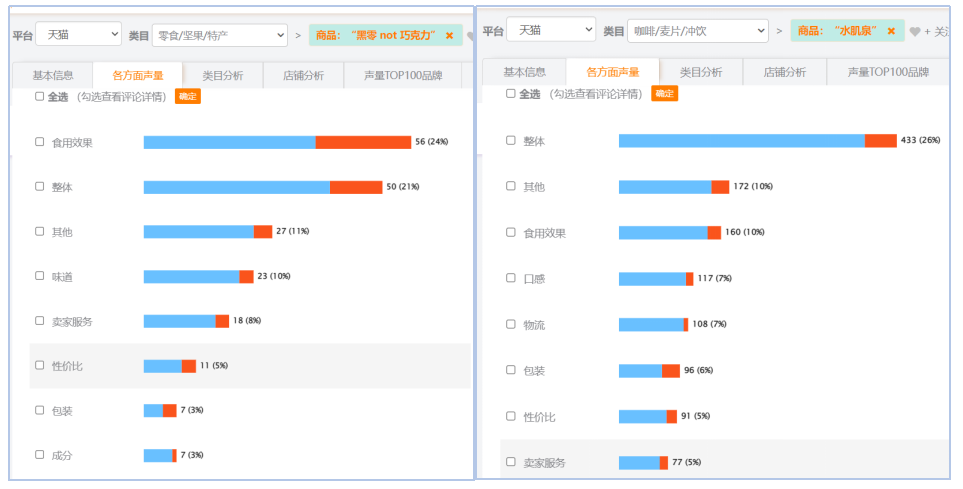Image resolution: width=963 pixels, height=489 pixels.
Task: Tick right panel 包装 checkbox
Action: pos(510,370)
